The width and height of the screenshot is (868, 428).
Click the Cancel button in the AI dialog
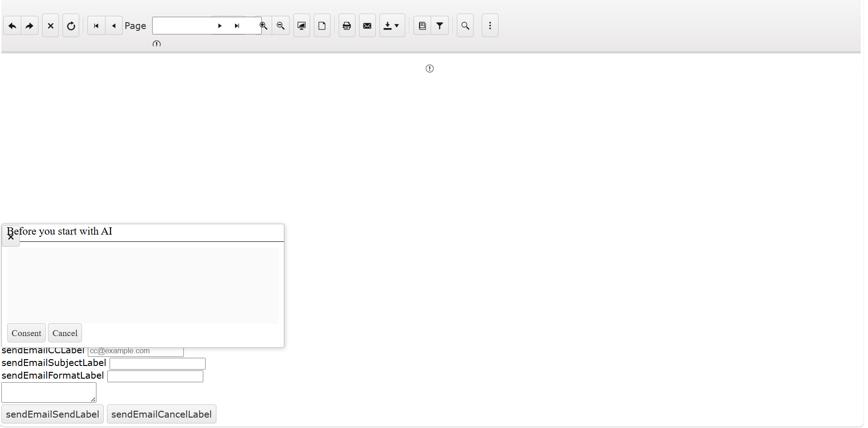65,333
